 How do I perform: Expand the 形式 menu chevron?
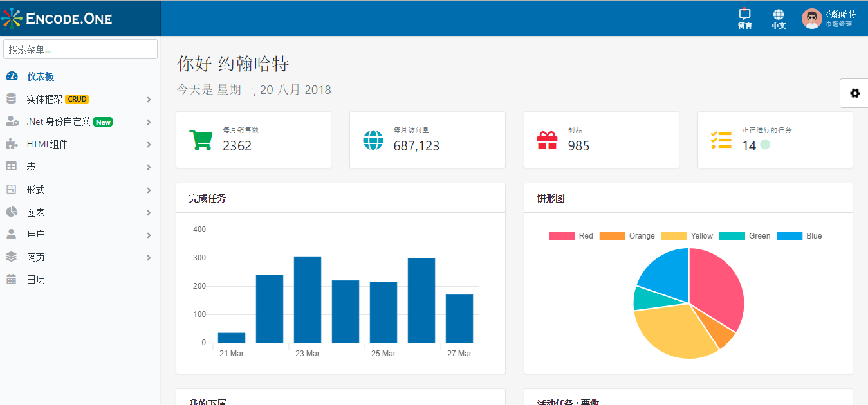(x=149, y=190)
